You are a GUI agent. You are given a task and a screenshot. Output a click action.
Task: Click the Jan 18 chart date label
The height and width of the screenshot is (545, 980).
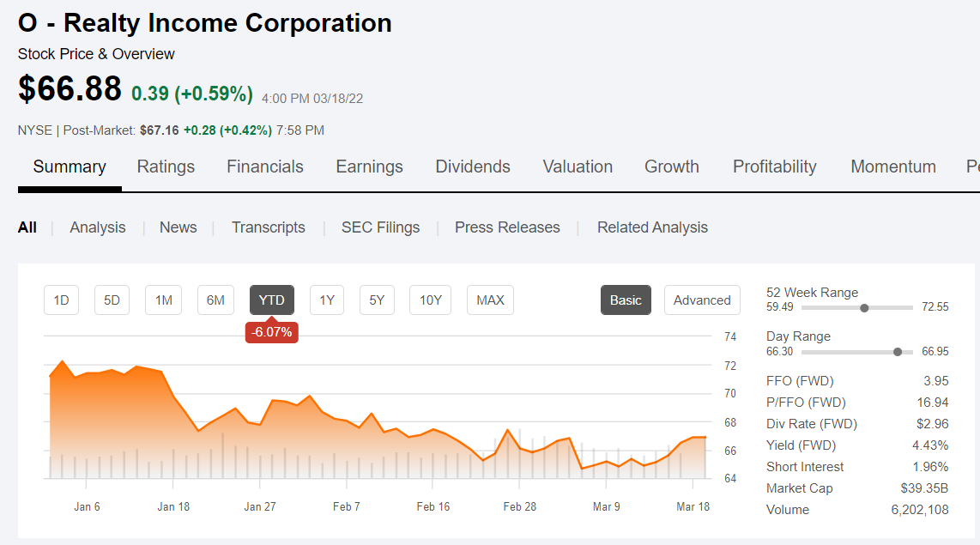coord(173,507)
